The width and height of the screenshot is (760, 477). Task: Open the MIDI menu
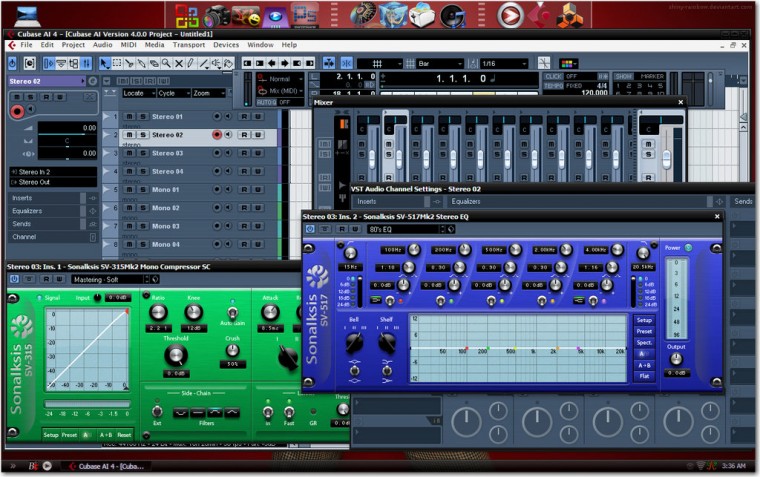click(x=128, y=45)
